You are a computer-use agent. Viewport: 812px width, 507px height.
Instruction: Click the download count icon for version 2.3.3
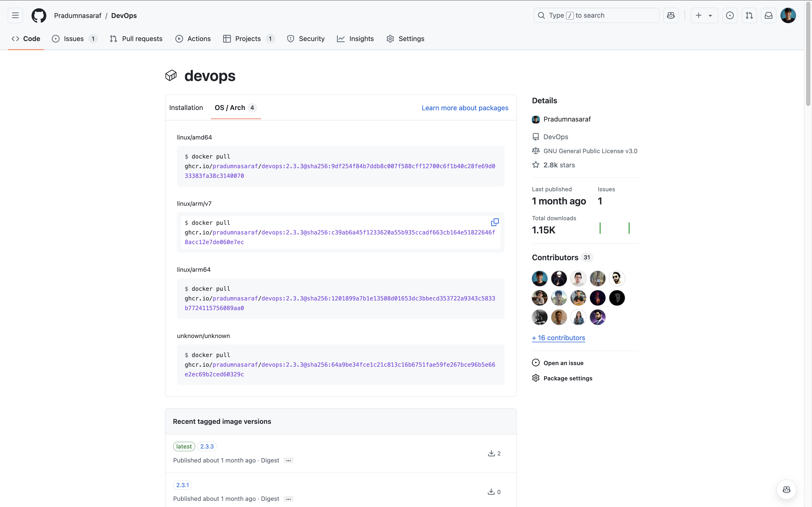pyautogui.click(x=491, y=453)
